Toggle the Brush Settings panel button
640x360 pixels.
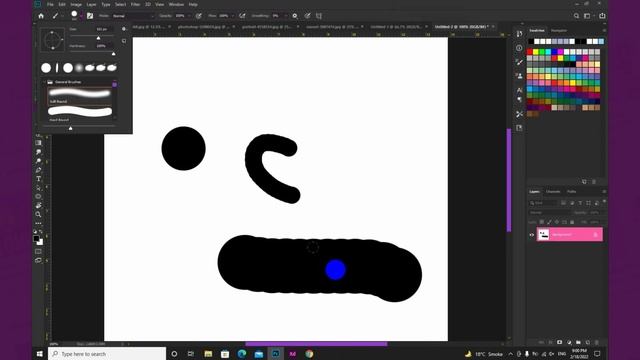click(x=90, y=16)
